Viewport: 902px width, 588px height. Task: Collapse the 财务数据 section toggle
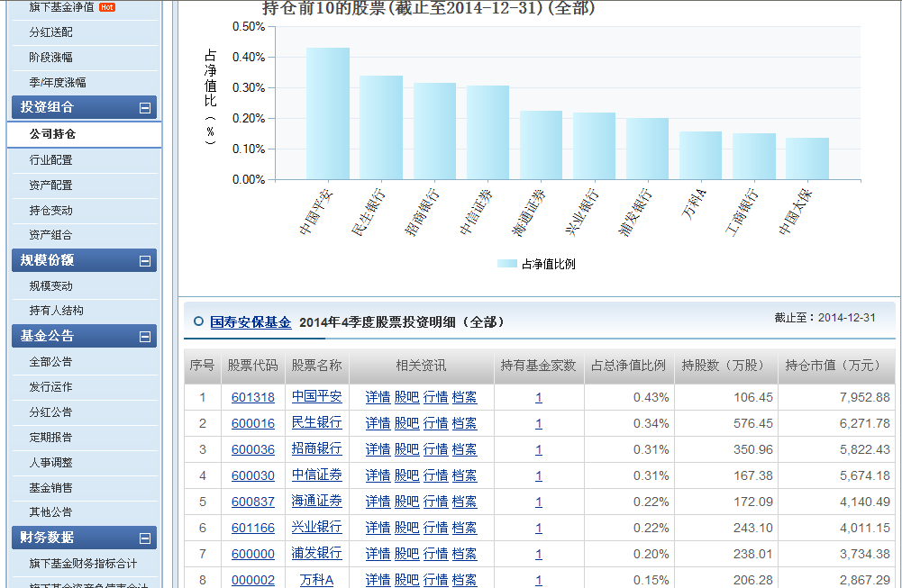pyautogui.click(x=145, y=538)
